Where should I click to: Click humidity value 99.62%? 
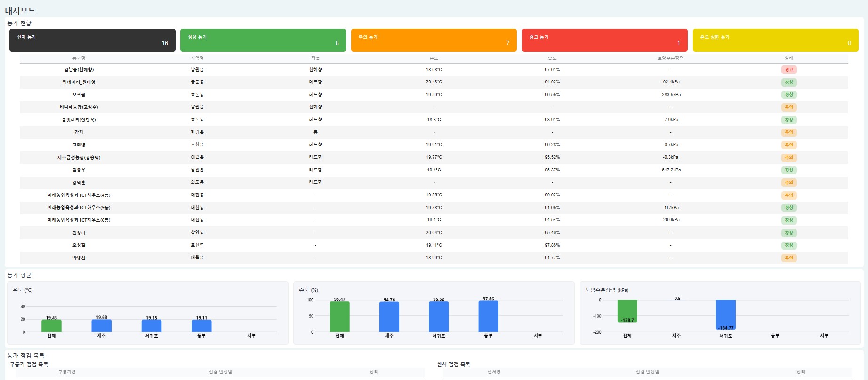552,195
